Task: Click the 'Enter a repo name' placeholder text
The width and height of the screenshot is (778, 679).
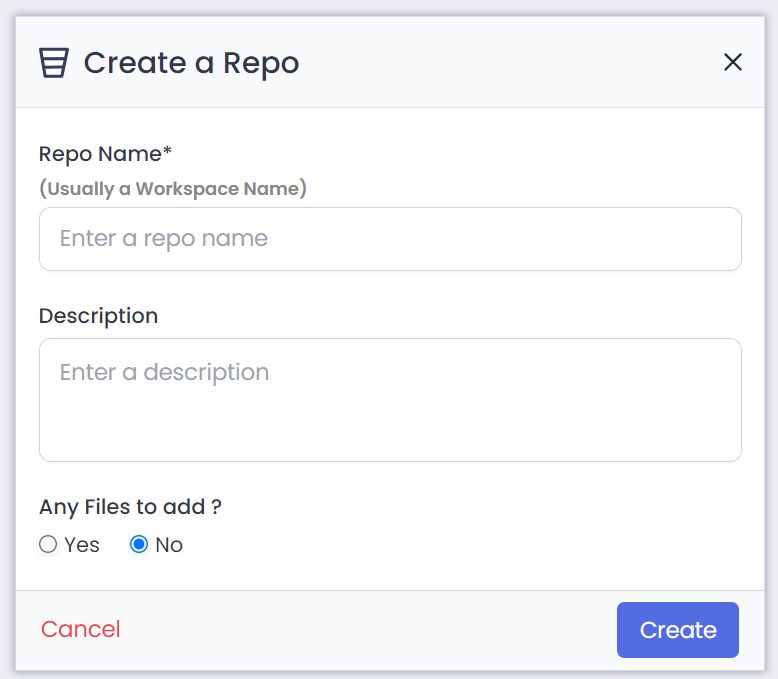Action: (164, 239)
